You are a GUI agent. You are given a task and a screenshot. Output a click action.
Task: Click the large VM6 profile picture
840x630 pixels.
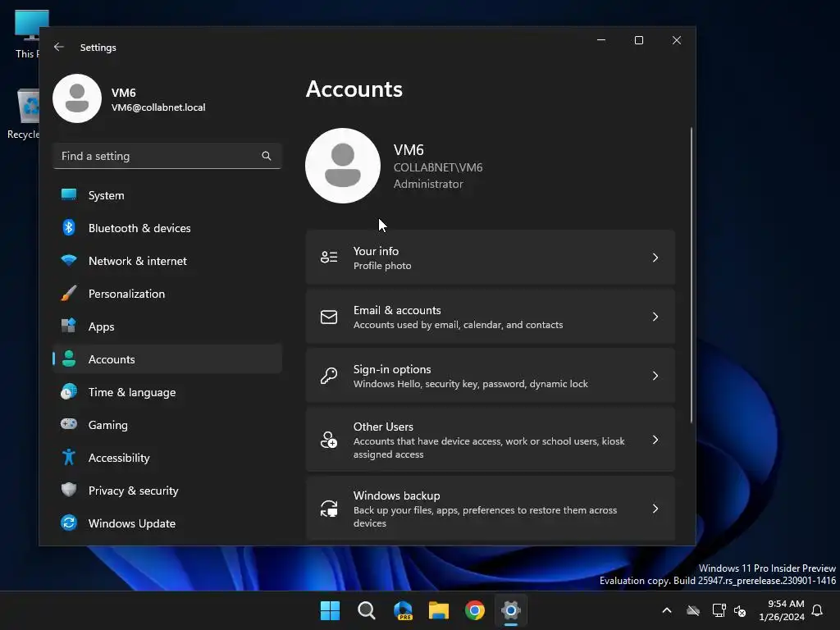pyautogui.click(x=343, y=166)
